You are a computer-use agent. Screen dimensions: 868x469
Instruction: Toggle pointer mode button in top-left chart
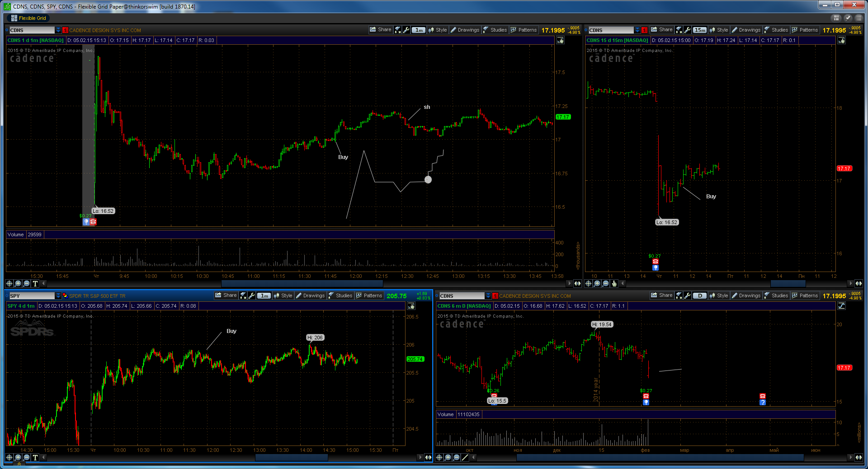point(560,40)
